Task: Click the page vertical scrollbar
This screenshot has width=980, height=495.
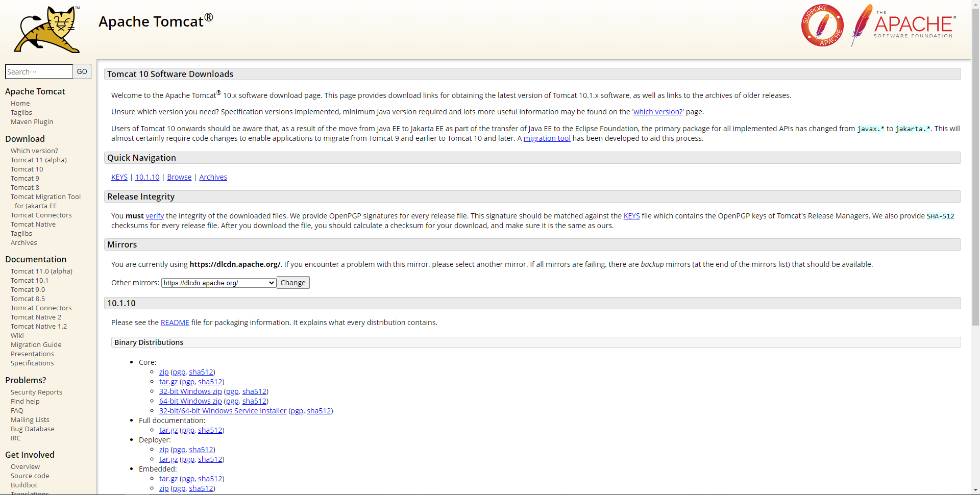Action: click(x=975, y=166)
